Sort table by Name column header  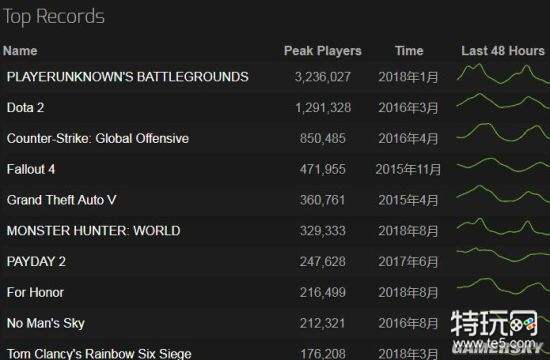(x=20, y=51)
